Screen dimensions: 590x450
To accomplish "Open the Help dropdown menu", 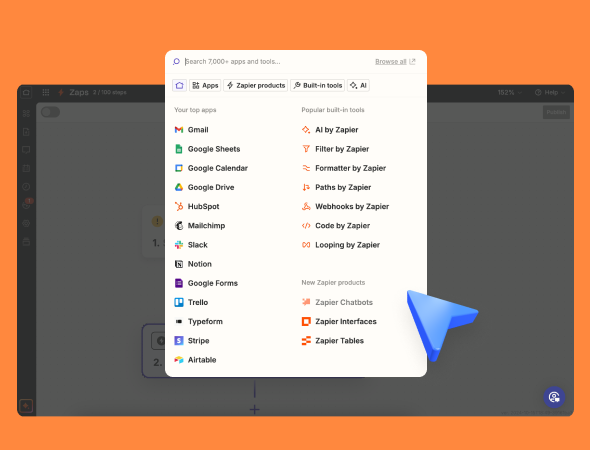I will coord(550,93).
